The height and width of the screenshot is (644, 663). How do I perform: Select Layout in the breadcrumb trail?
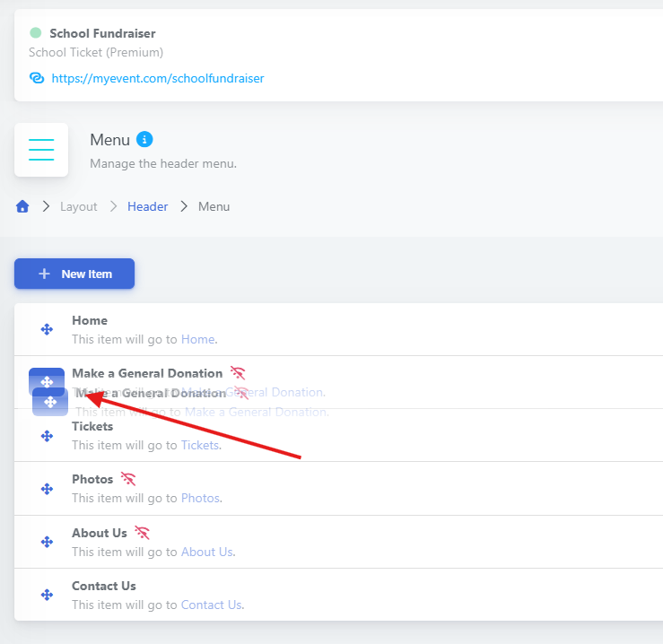[79, 206]
